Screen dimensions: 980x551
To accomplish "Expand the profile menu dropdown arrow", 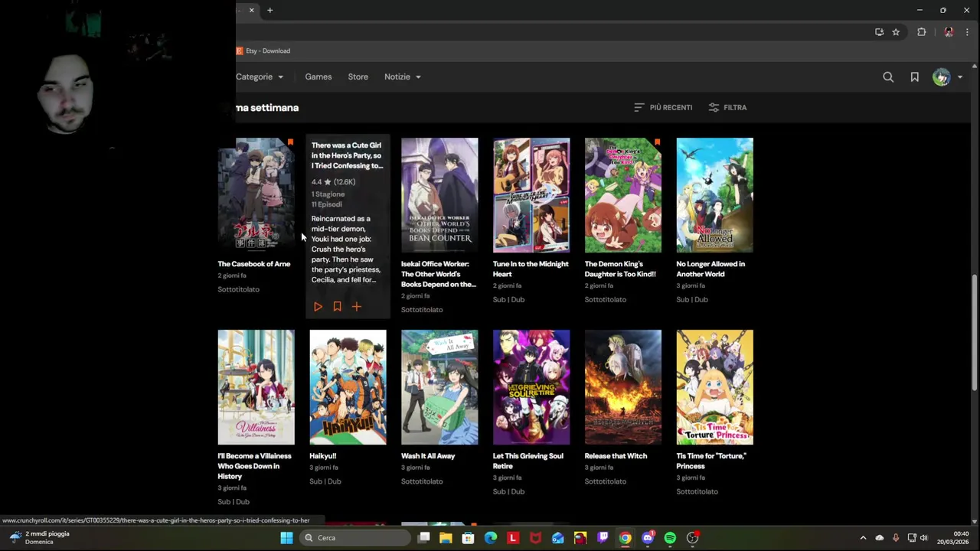I will 959,77.
